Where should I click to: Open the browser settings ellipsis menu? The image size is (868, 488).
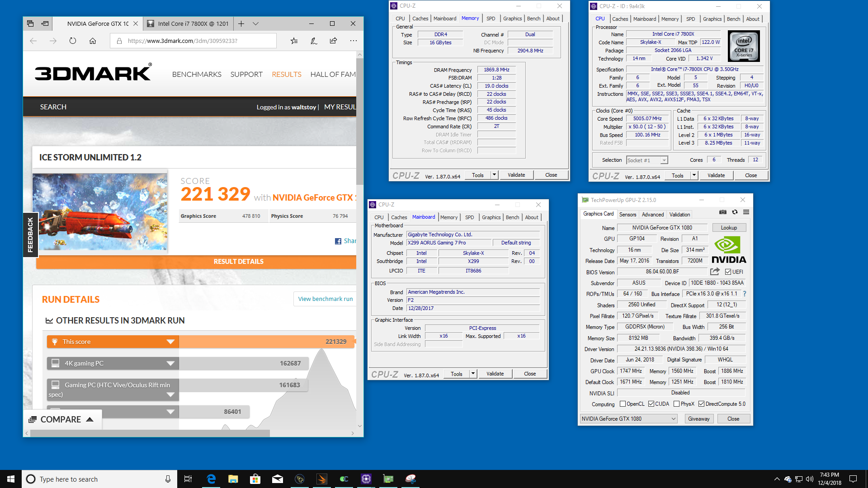tap(353, 41)
